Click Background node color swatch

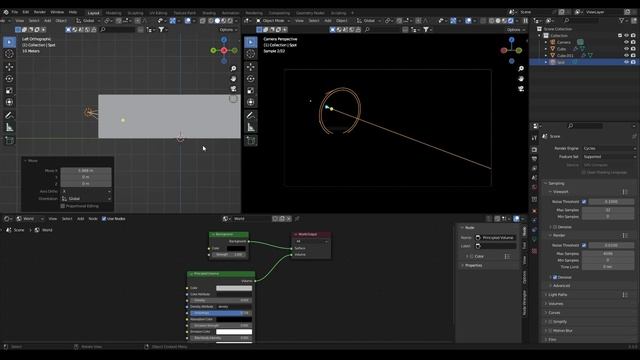(x=236, y=248)
